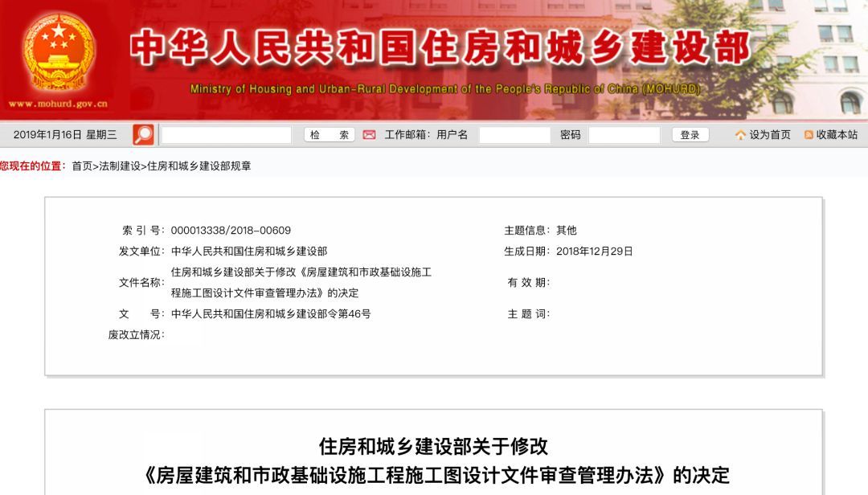Screen dimensions: 868x495
Task: Click the English Ministry of Housing banner subtitle
Action: [x=445, y=88]
